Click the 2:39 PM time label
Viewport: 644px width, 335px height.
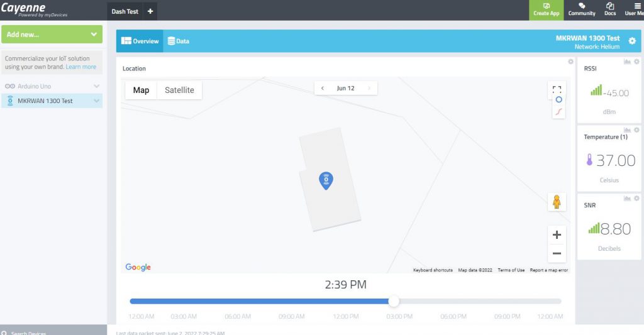click(345, 285)
